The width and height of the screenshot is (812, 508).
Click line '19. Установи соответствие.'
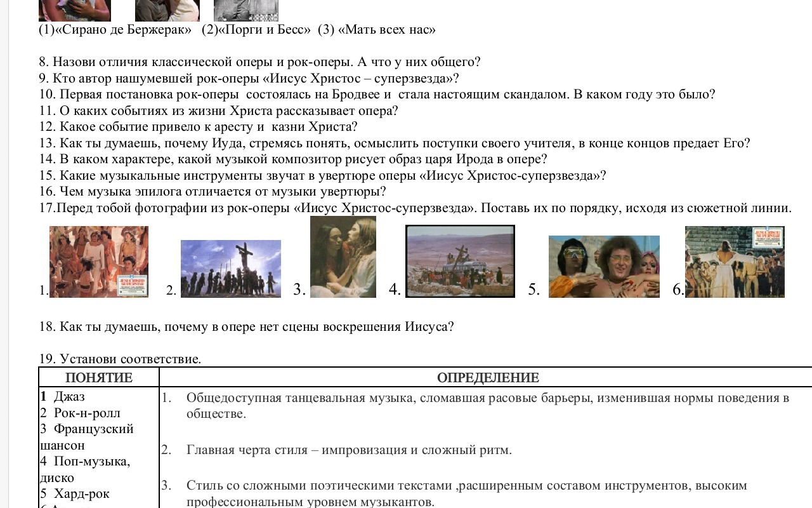coord(120,359)
